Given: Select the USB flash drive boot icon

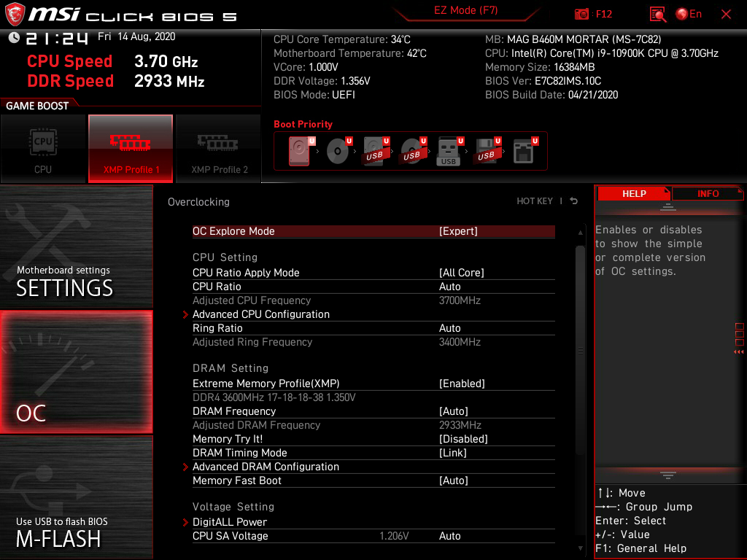Looking at the screenshot, I should click(448, 149).
